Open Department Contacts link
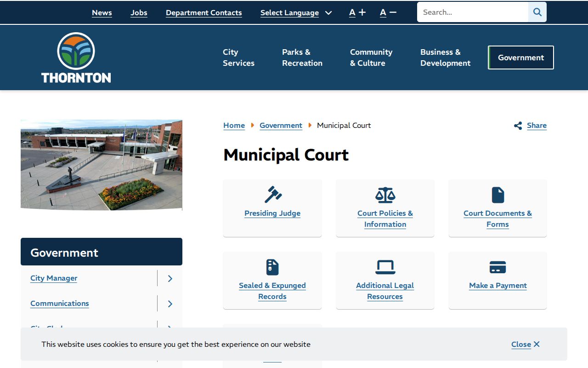The height and width of the screenshot is (368, 588). tap(204, 13)
